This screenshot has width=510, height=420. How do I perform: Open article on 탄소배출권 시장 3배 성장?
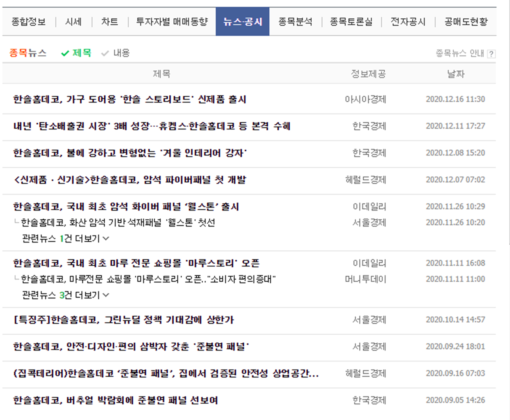[152, 126]
